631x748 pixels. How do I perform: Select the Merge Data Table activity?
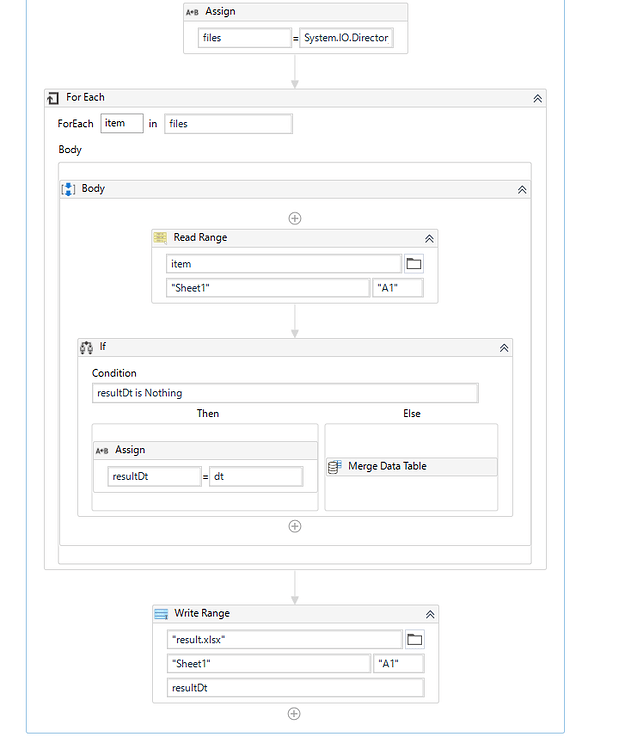pos(412,467)
